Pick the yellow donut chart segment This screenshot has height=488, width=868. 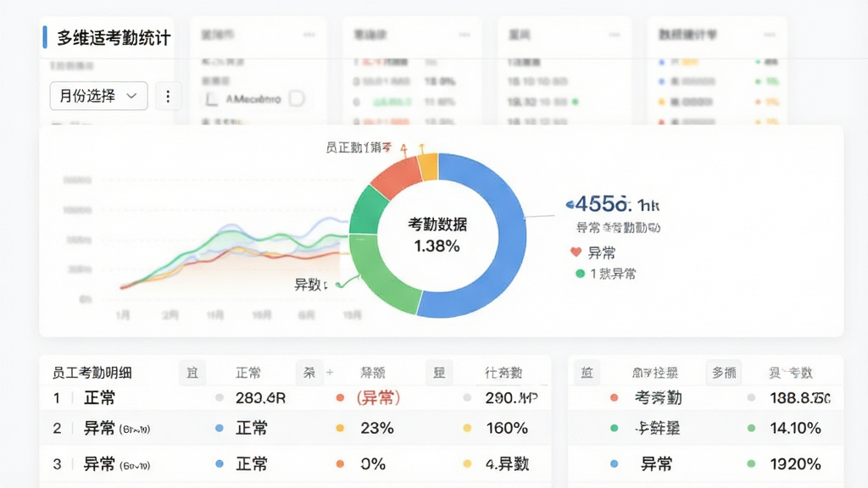click(428, 167)
